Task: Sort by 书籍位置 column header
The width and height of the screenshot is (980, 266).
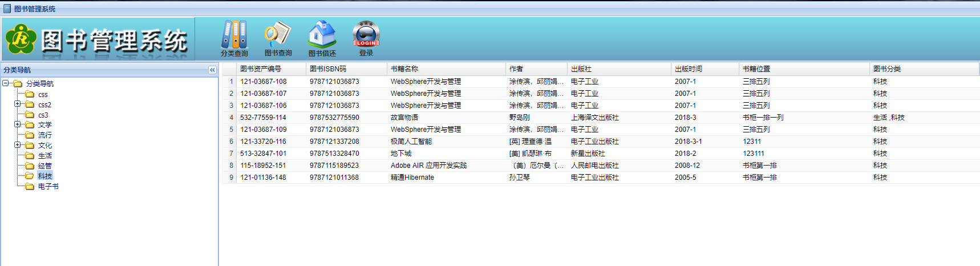Action: click(x=804, y=68)
